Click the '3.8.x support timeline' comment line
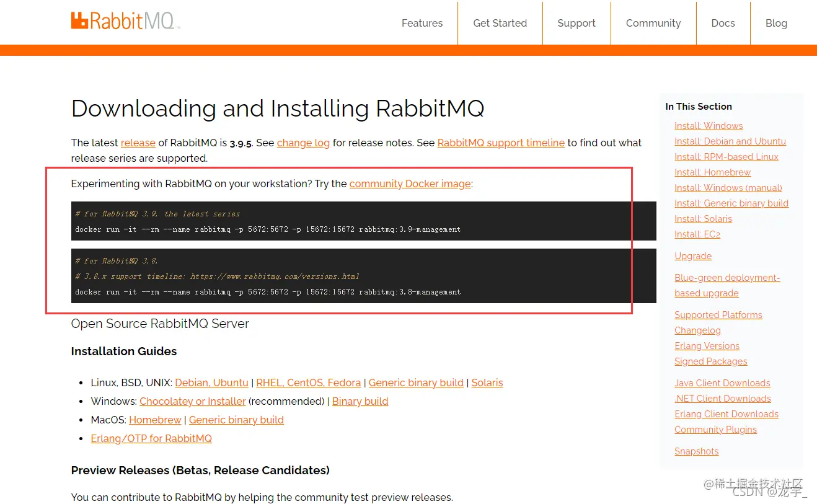The width and height of the screenshot is (817, 504). tap(217, 276)
